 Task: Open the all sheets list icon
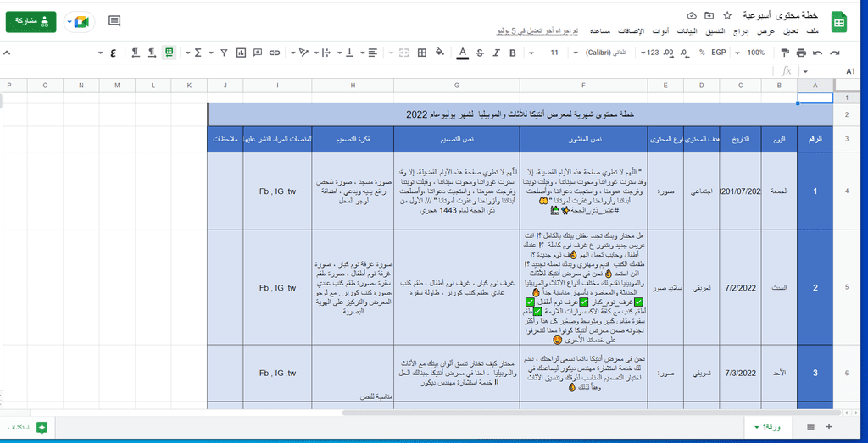pyautogui.click(x=810, y=426)
